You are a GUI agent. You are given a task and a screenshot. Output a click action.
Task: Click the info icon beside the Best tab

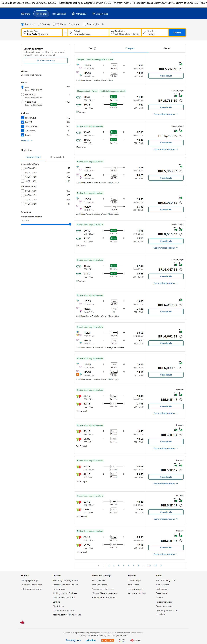95,48
